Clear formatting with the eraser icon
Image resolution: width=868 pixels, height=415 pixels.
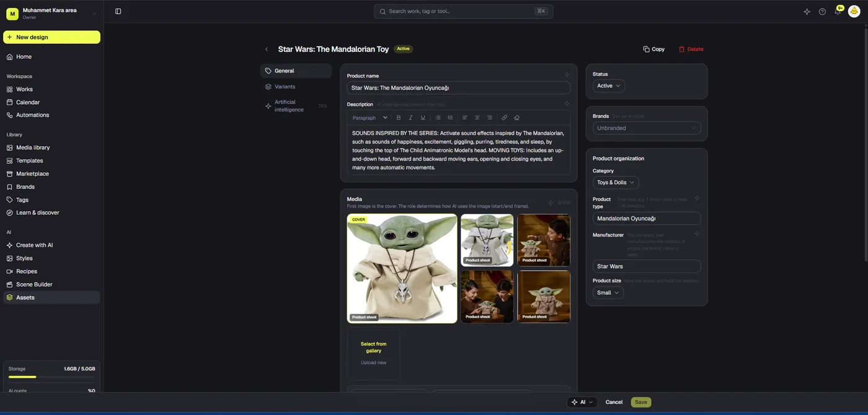click(x=516, y=118)
